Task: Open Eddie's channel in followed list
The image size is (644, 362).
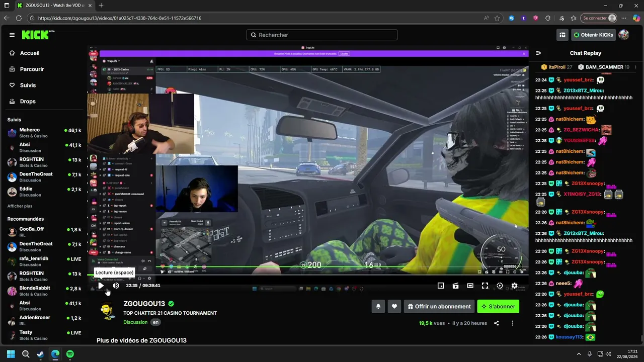Action: [44, 192]
